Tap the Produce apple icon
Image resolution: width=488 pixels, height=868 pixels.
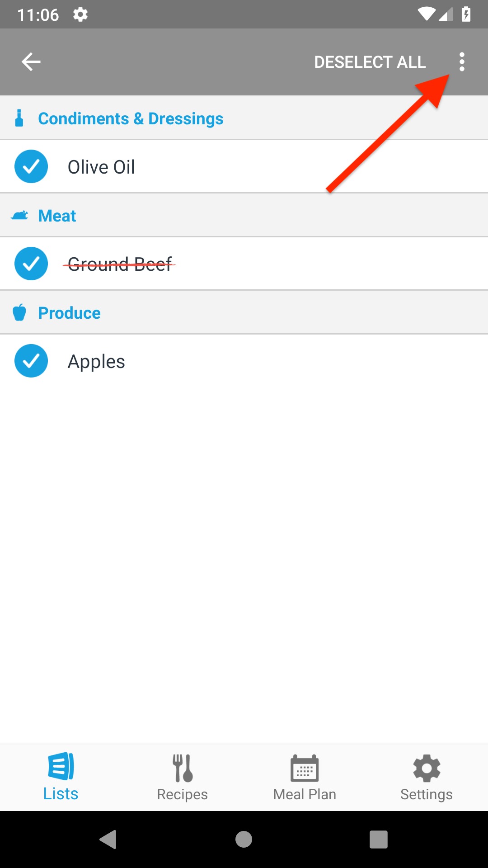(x=19, y=313)
